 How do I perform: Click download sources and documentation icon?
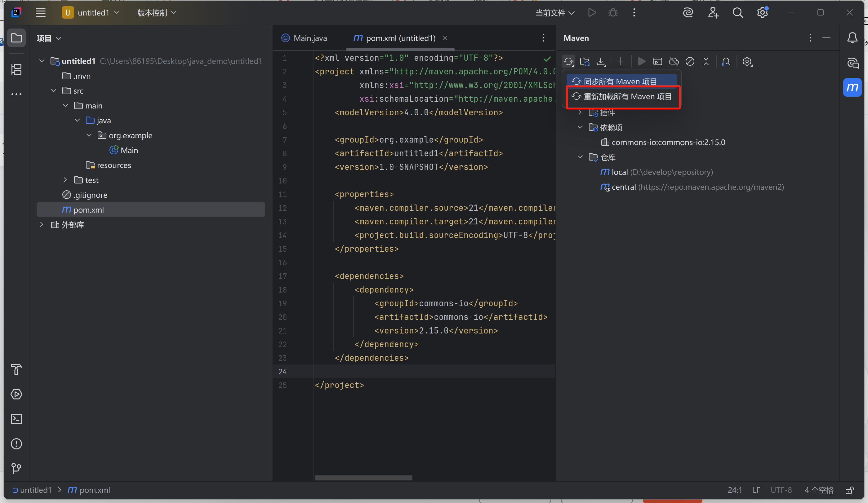tap(601, 62)
